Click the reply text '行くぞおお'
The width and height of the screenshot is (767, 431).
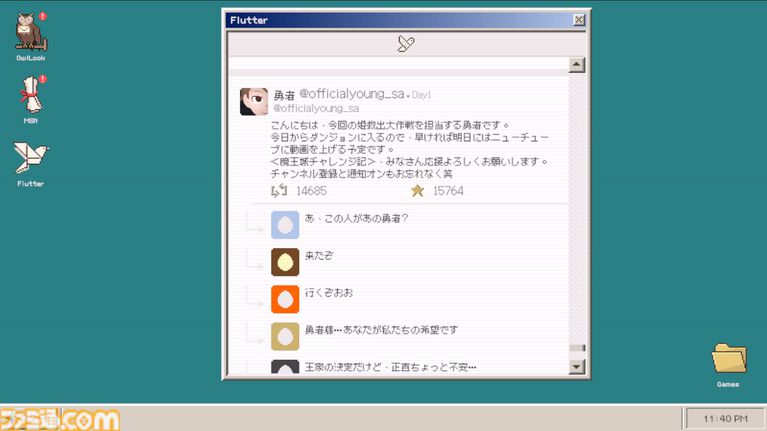pyautogui.click(x=328, y=293)
